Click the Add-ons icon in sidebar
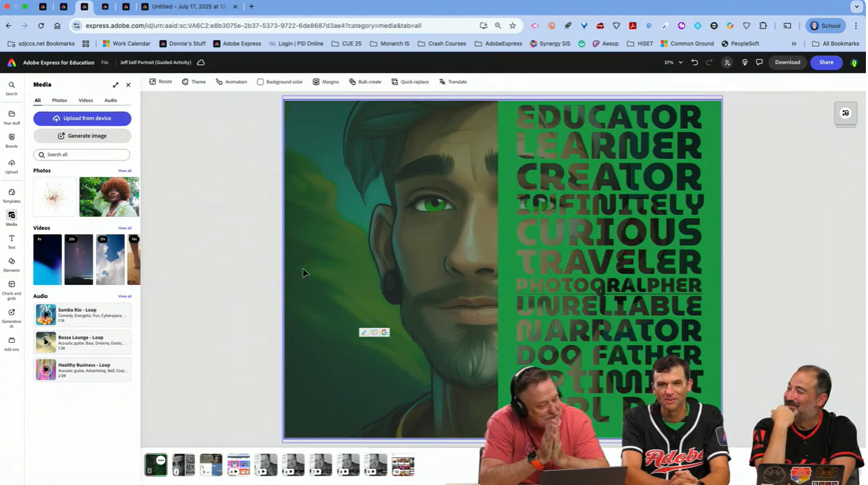 [x=11, y=344]
